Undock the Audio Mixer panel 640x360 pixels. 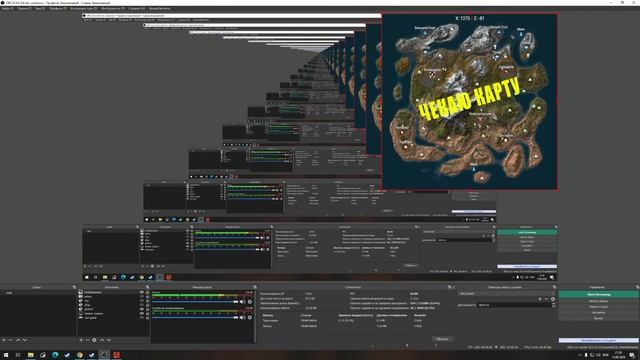point(255,287)
